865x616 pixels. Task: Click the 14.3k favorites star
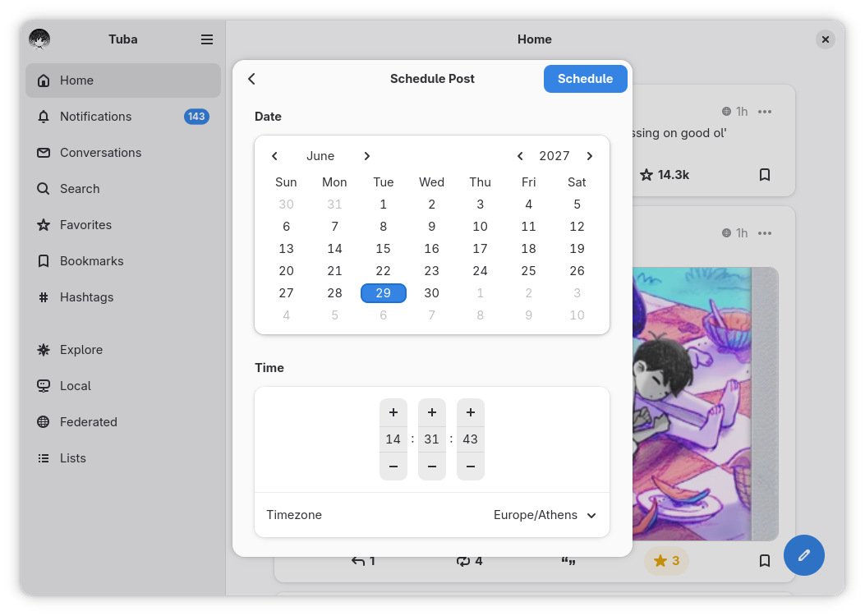pos(665,175)
